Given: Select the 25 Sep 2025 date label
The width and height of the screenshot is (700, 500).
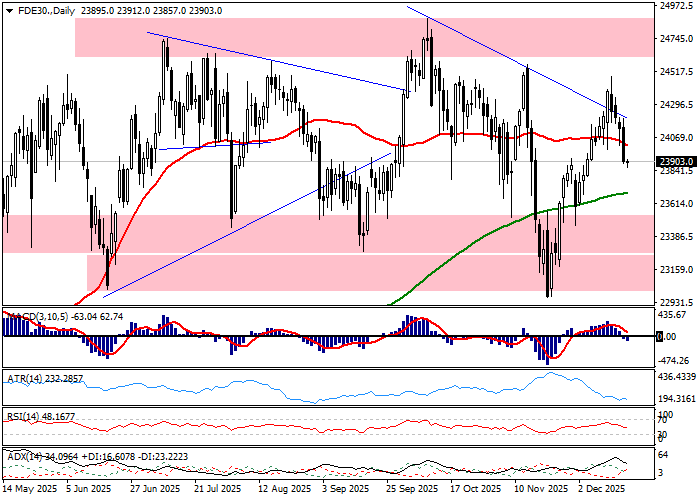Looking at the screenshot, I should (412, 490).
